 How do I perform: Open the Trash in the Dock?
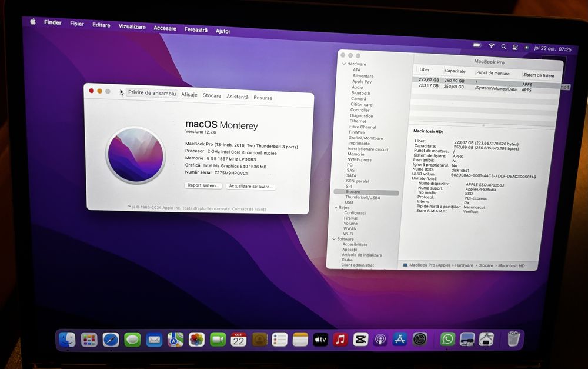(514, 338)
